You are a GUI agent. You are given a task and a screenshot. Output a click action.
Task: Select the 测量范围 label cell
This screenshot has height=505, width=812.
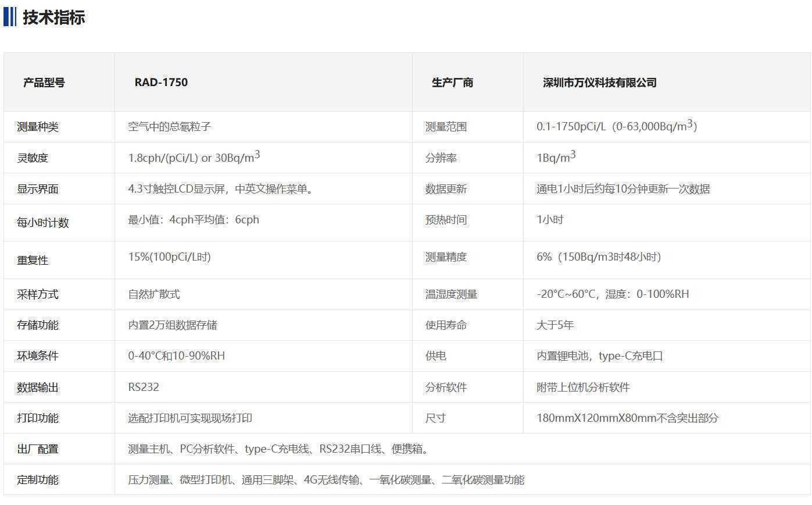tap(468, 127)
